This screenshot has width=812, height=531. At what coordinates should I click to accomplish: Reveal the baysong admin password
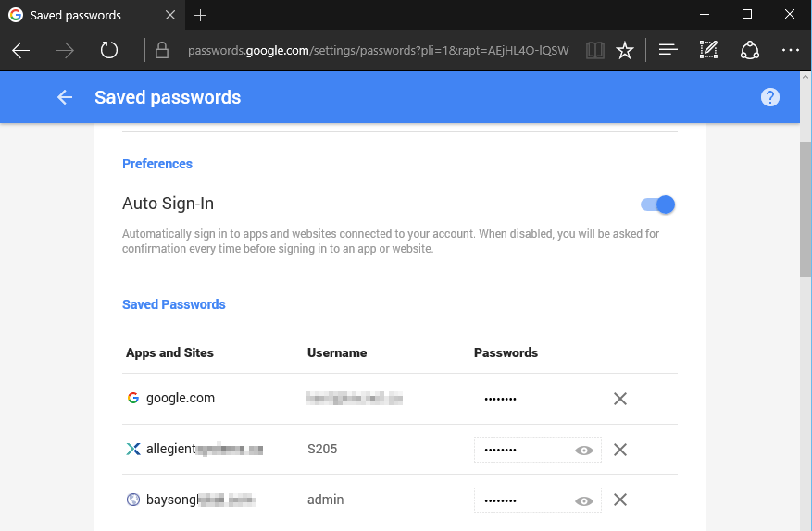pyautogui.click(x=583, y=500)
